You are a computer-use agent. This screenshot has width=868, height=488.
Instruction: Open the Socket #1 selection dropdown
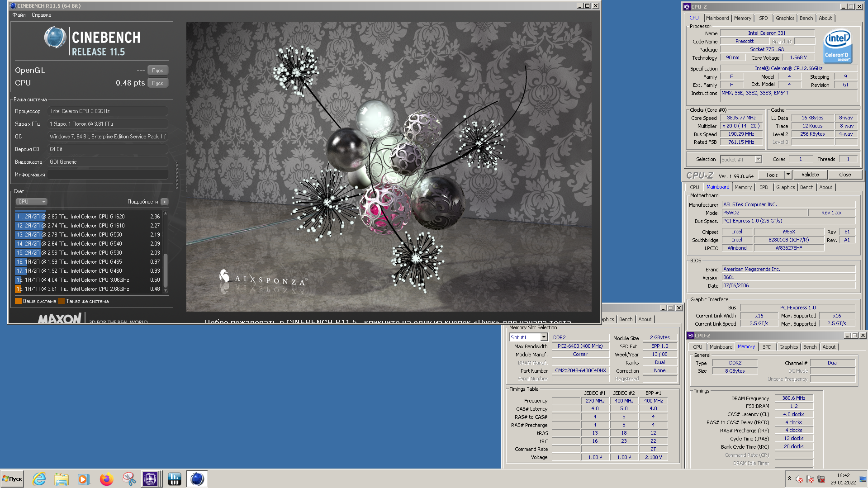(x=759, y=159)
